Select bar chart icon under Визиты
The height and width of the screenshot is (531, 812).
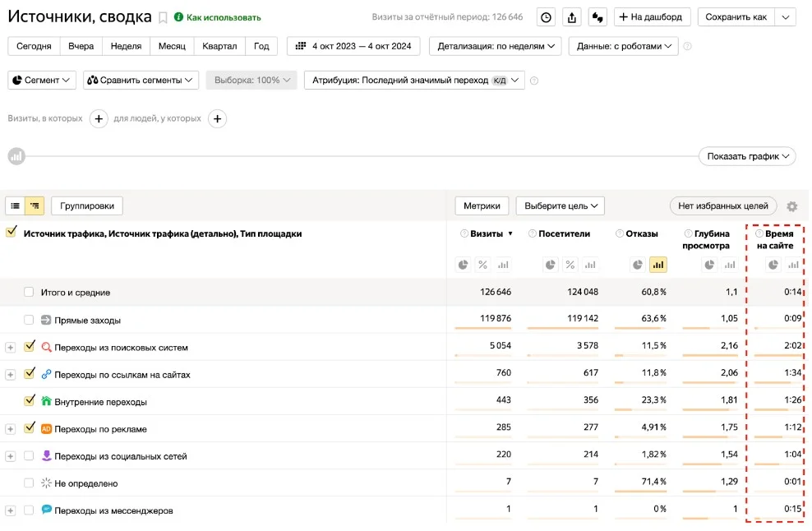click(503, 265)
